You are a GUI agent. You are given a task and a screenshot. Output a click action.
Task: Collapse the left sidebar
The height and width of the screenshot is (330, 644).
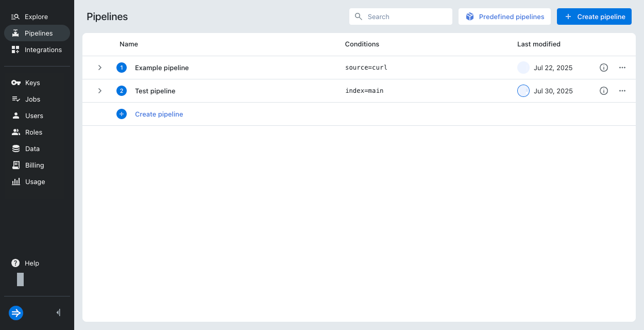[x=58, y=312]
